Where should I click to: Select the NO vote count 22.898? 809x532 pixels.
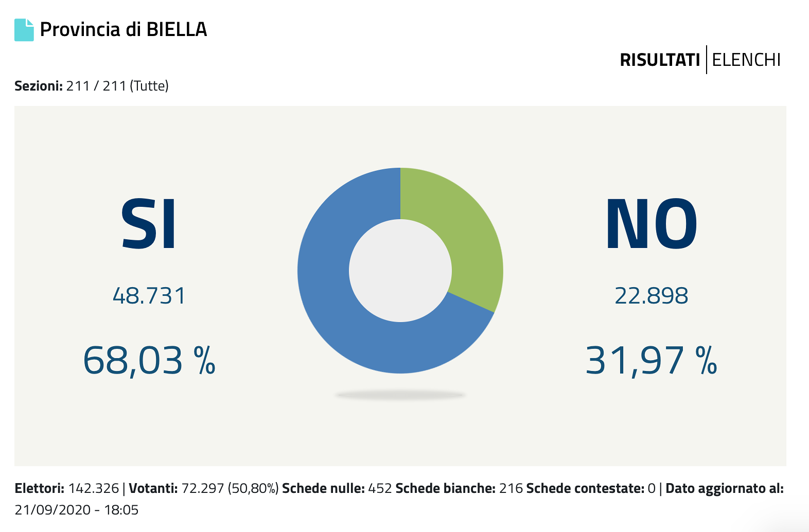651,296
